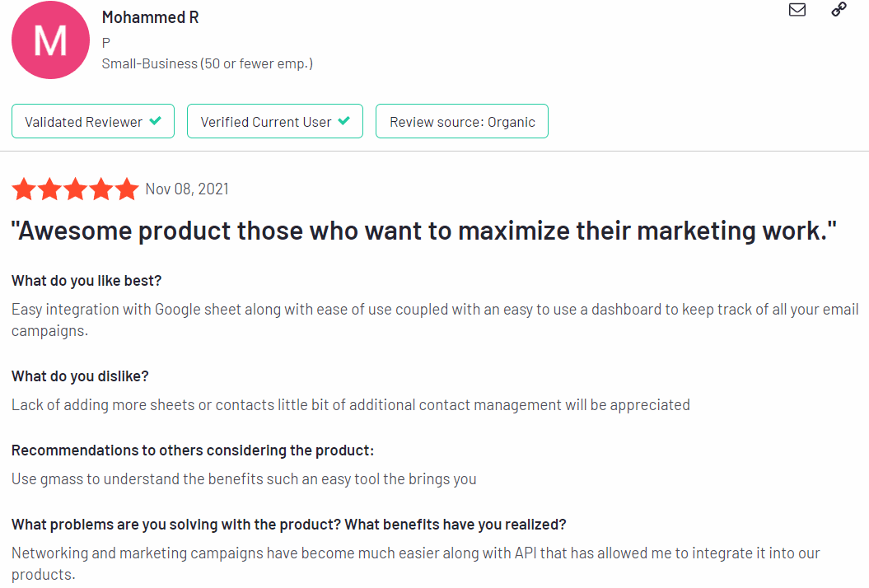Screen dimensions: 869x588
Task: Select the first orange rating star
Action: point(25,189)
